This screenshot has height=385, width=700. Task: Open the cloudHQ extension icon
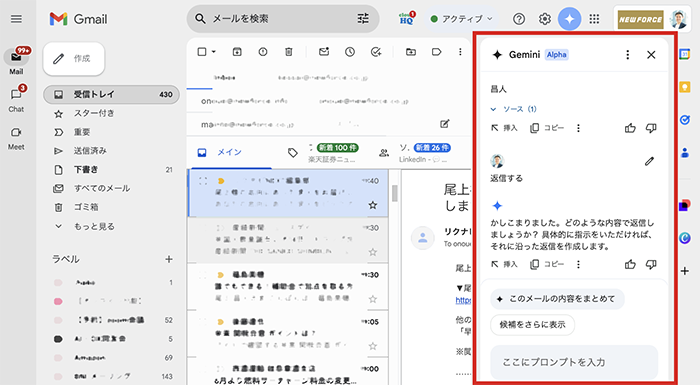point(407,19)
